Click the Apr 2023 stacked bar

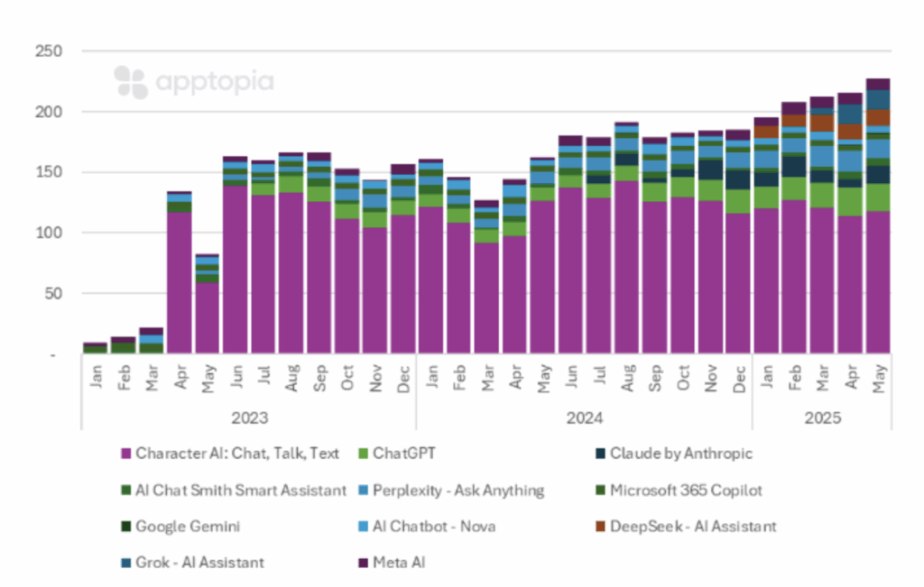[180, 272]
